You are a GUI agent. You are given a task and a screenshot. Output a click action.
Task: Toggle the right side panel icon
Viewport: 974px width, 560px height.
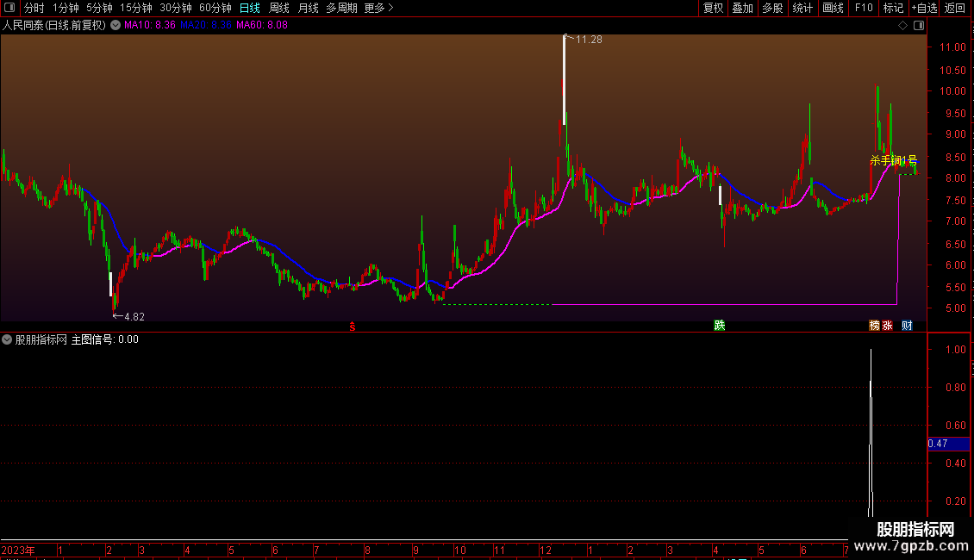click(919, 26)
